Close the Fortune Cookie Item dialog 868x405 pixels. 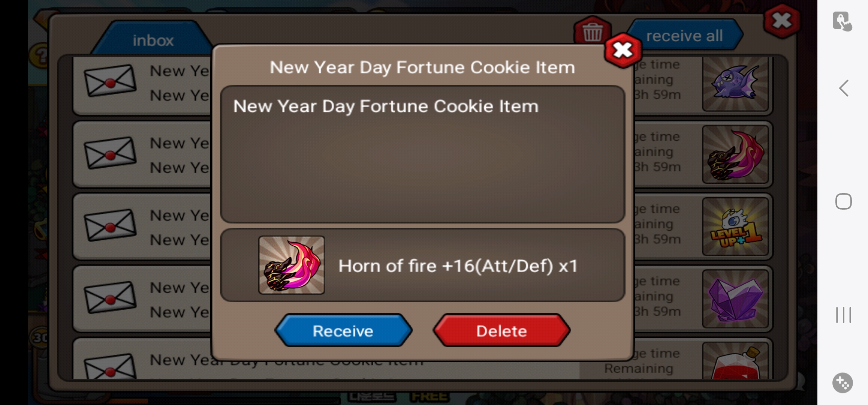[x=623, y=50]
